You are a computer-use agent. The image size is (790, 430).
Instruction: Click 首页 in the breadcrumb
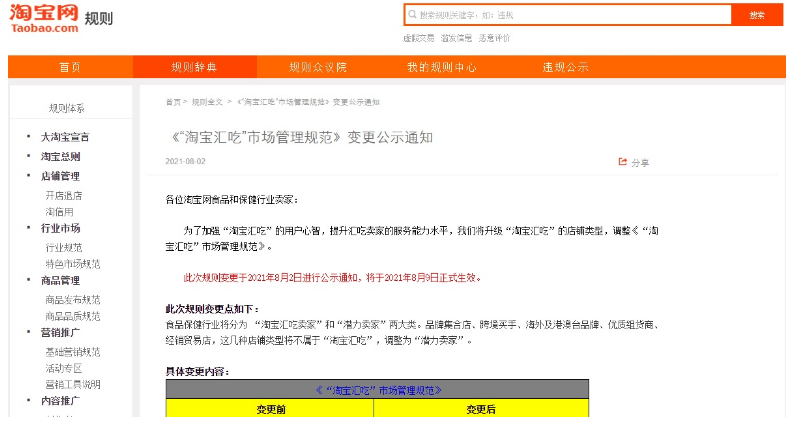(174, 102)
